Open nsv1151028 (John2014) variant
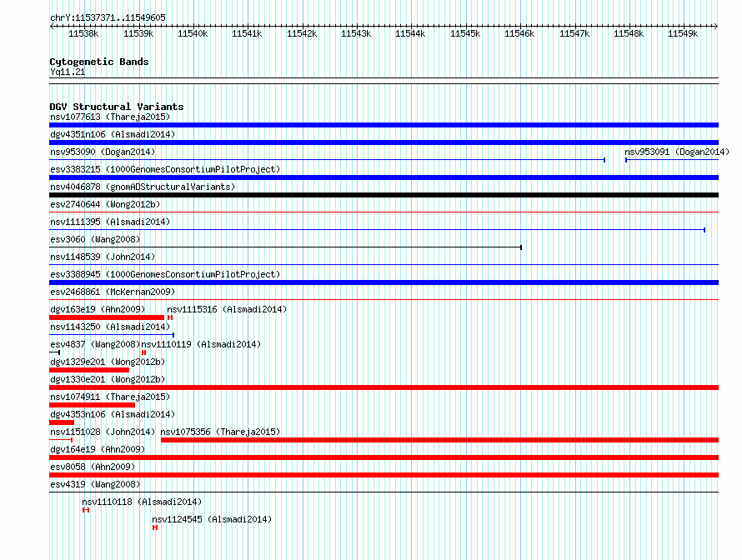The width and height of the screenshot is (742, 560). coord(103,432)
